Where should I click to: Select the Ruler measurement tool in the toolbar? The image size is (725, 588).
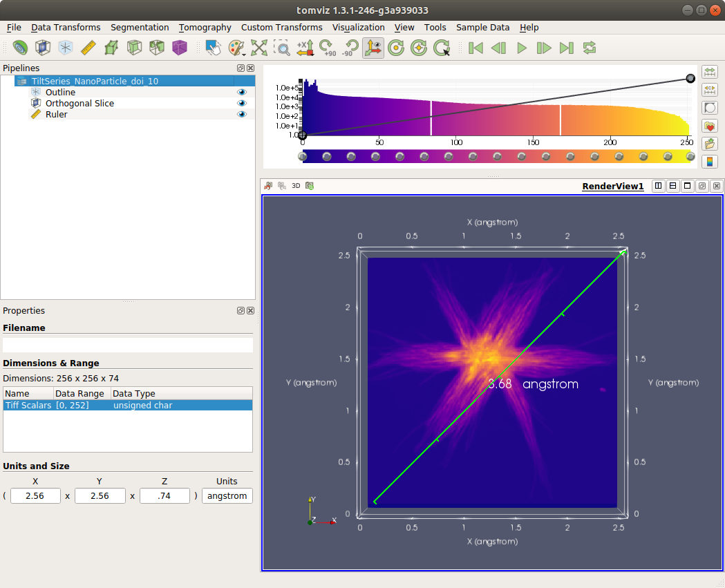click(88, 48)
